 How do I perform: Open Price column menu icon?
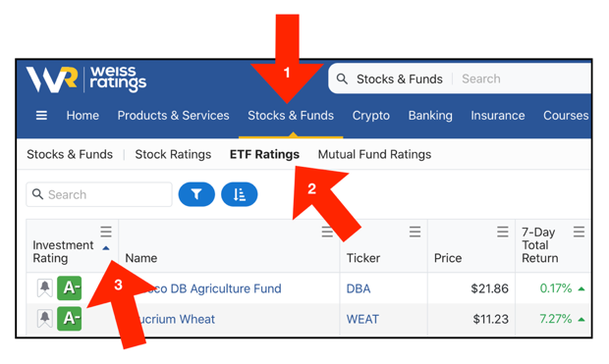point(503,232)
